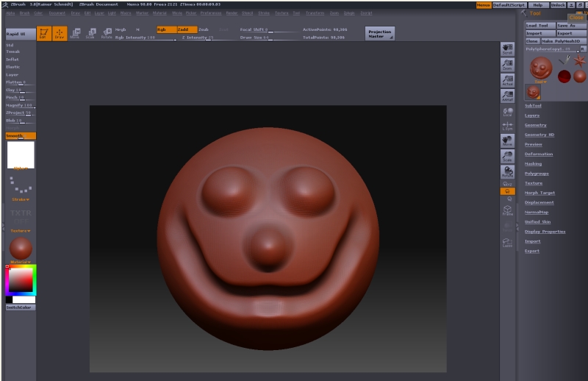Click the Make PolyMesh3D button
The height and width of the screenshot is (381, 588).
click(563, 41)
